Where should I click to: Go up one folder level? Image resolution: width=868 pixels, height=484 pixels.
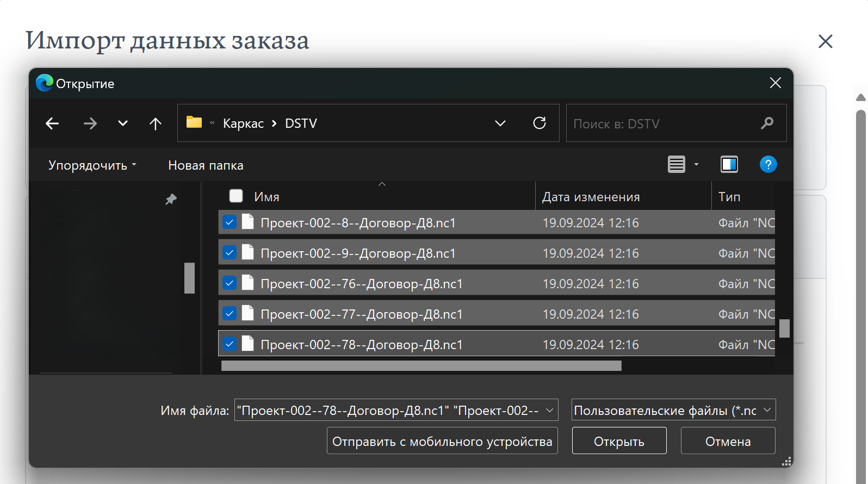(156, 123)
